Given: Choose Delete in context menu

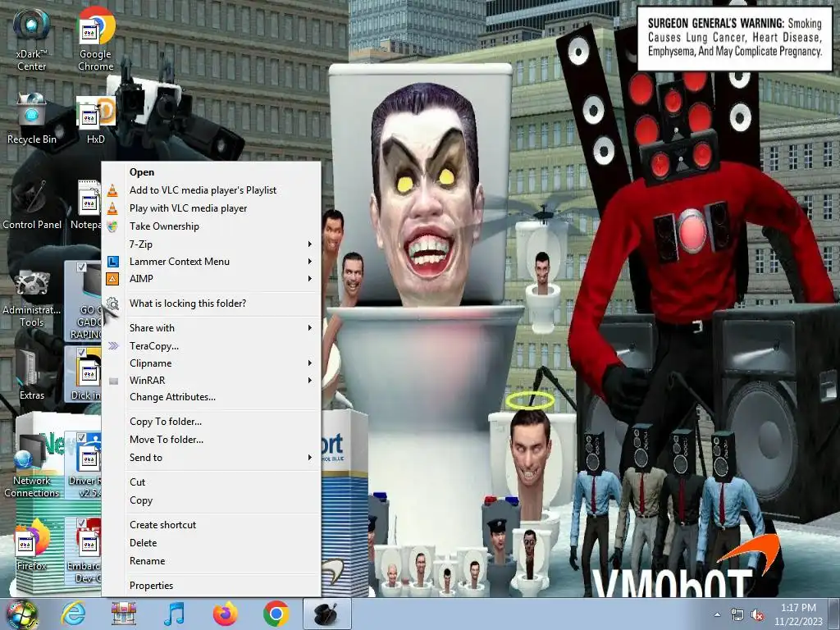Looking at the screenshot, I should (x=211, y=543).
